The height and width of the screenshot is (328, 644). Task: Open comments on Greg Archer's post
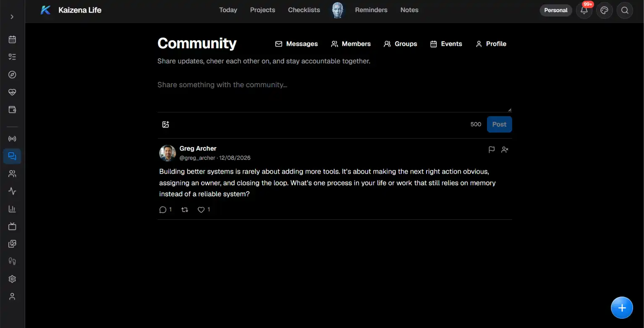pyautogui.click(x=165, y=210)
